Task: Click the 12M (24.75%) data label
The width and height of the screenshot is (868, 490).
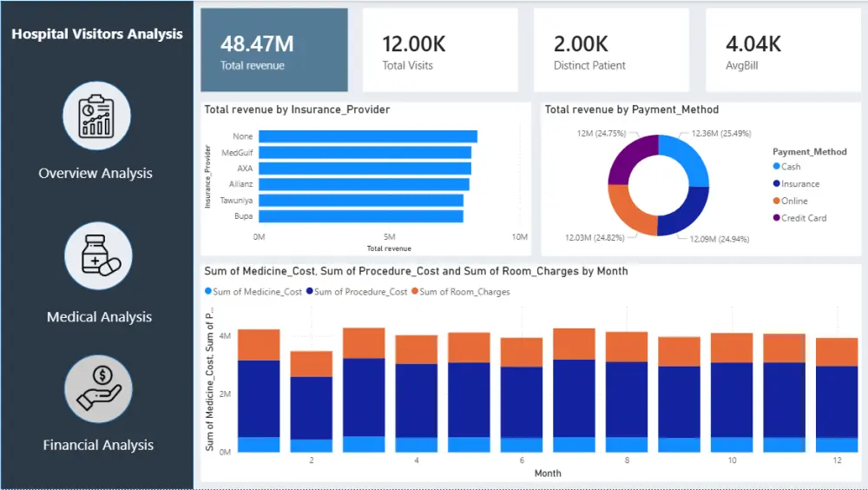Action: [602, 134]
